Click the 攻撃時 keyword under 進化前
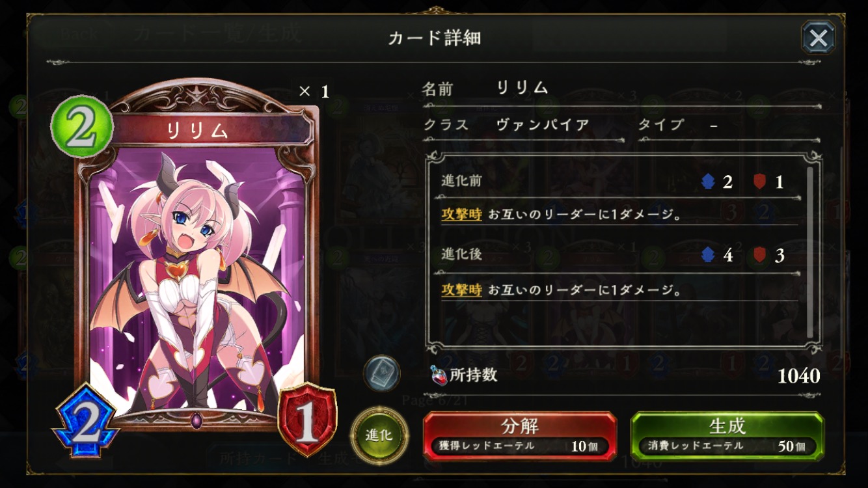This screenshot has width=868, height=488. [x=461, y=215]
